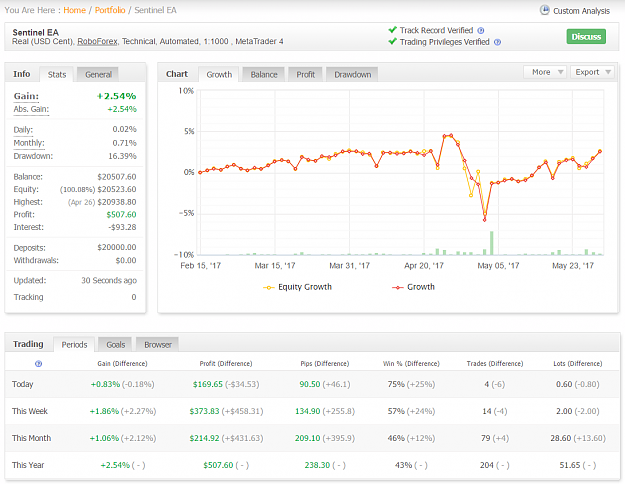This screenshot has height=484, width=625.
Task: Click the Lots (Difference) column header
Action: (x=578, y=364)
